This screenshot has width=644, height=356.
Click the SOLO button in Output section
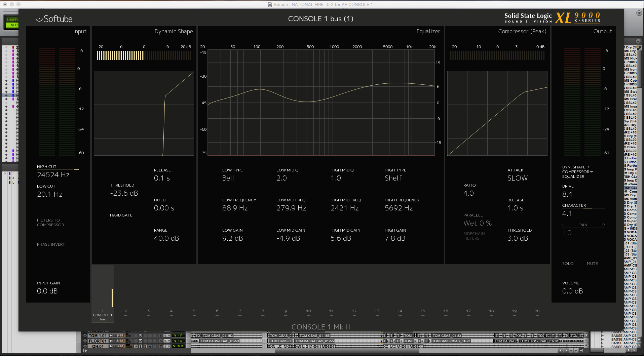coord(568,264)
